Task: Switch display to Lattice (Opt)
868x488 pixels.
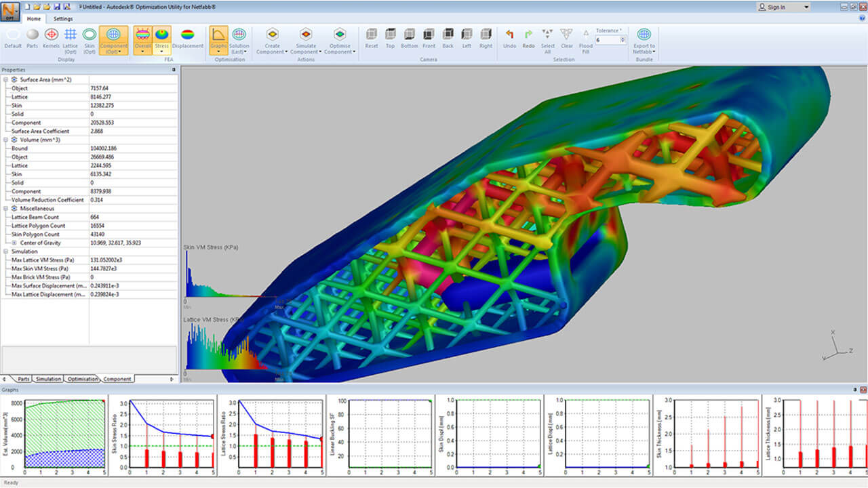Action: 70,35
